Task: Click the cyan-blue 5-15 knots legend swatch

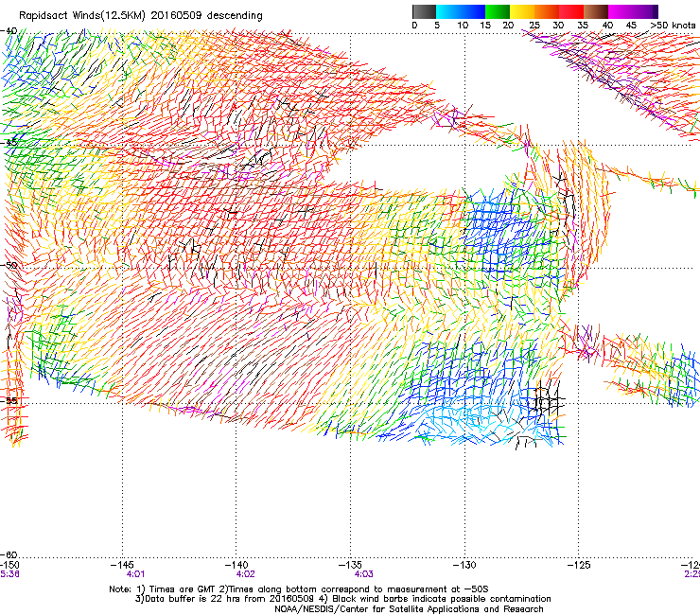Action: point(461,11)
